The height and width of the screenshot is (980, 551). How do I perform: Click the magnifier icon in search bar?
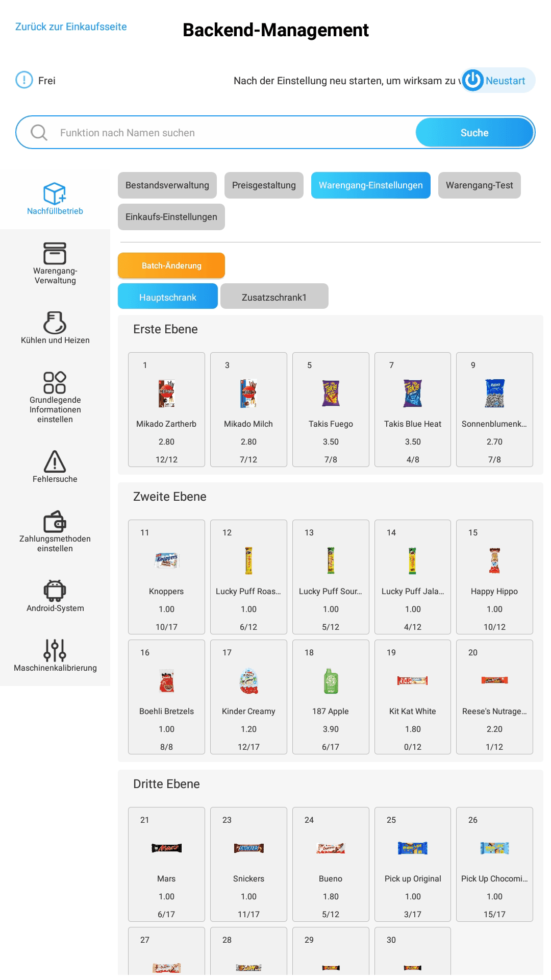point(39,133)
